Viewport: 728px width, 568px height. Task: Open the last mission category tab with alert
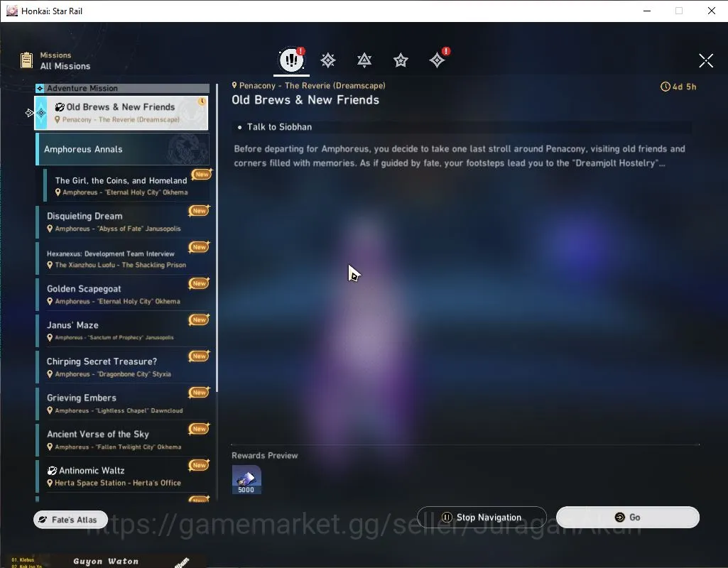(437, 60)
